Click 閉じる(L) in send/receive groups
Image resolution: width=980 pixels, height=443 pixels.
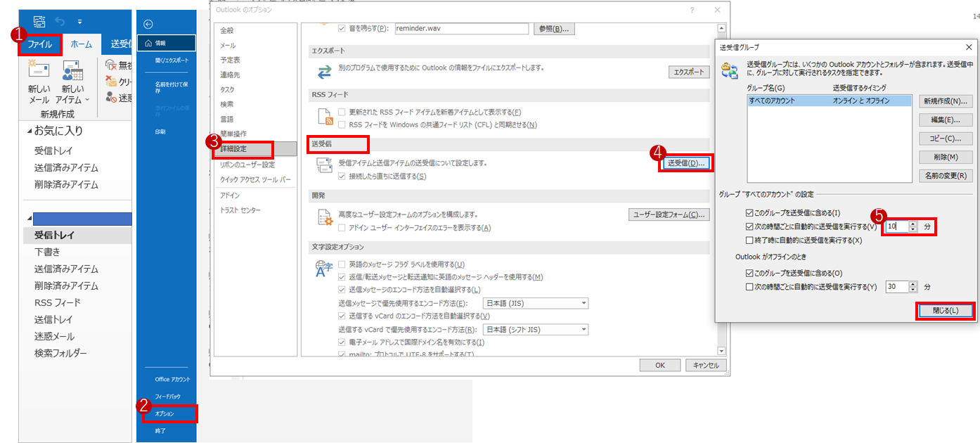(x=945, y=310)
